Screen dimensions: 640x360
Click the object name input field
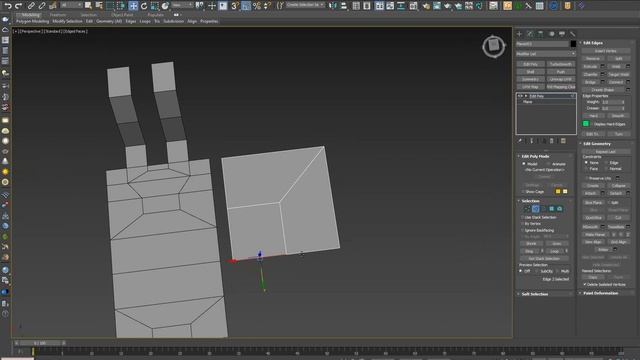point(542,44)
